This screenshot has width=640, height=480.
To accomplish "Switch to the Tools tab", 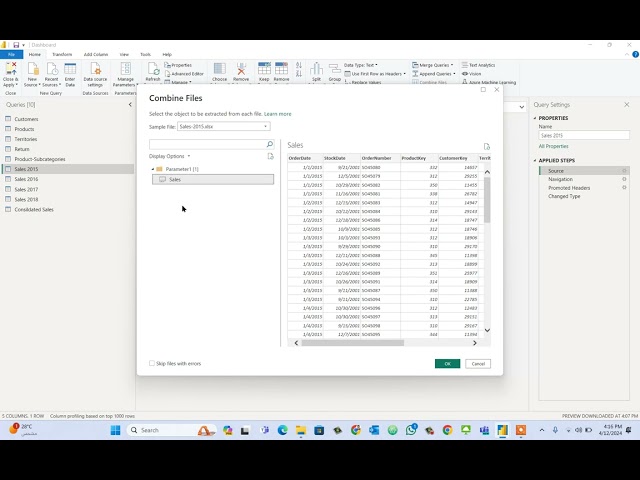I will [145, 54].
